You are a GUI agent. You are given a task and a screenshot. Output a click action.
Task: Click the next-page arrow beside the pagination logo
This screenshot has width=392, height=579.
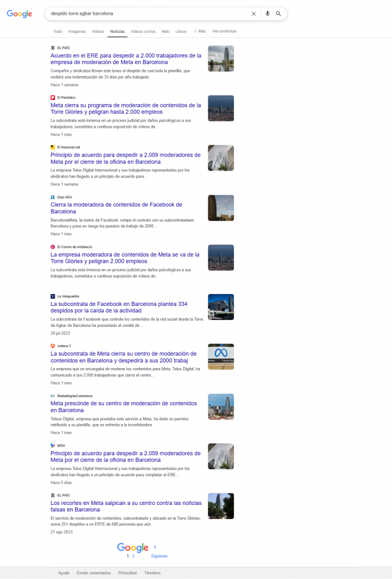pyautogui.click(x=155, y=547)
